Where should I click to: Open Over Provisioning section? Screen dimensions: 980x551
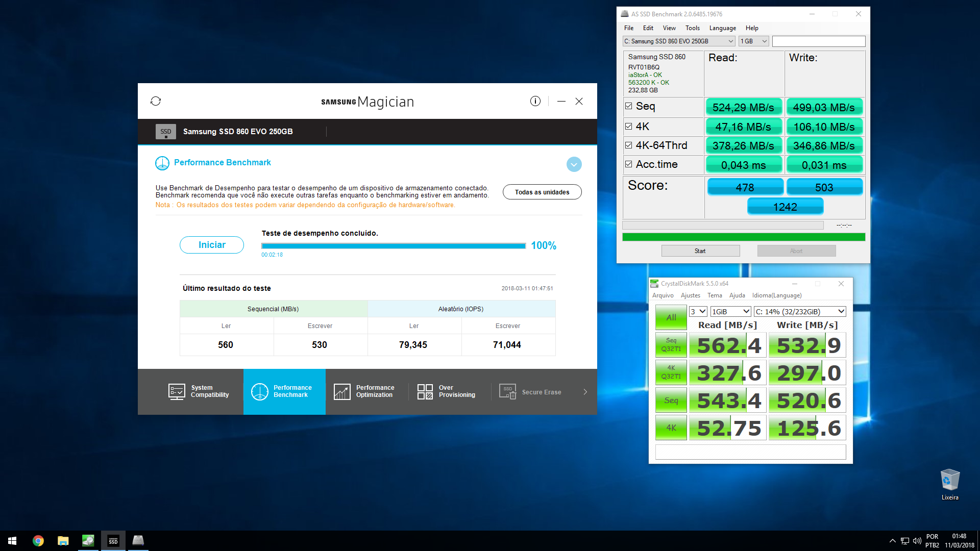click(447, 392)
